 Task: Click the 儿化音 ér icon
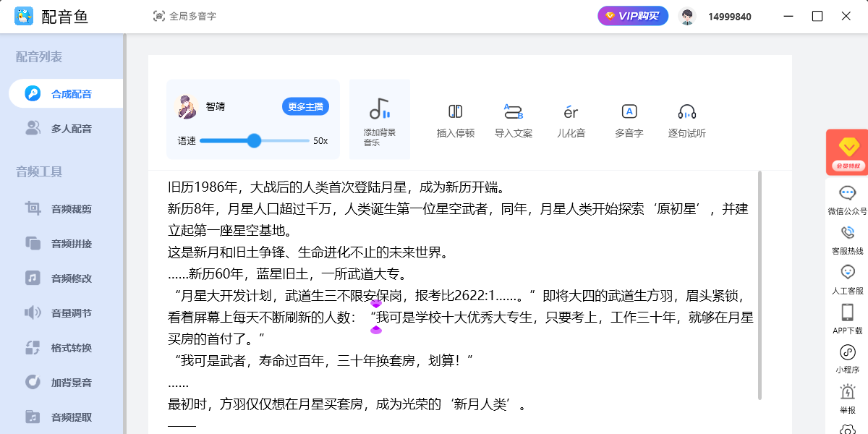click(x=571, y=112)
